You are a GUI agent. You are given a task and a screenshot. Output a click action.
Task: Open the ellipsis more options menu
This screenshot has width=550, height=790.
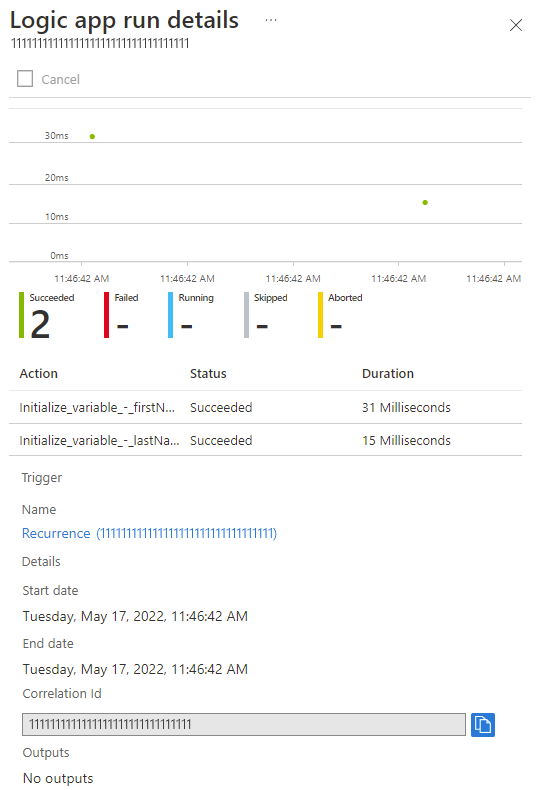point(270,21)
